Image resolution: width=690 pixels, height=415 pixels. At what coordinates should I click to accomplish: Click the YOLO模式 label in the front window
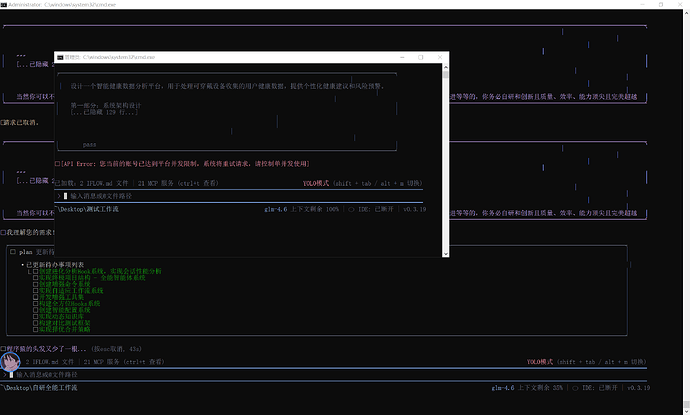318,184
